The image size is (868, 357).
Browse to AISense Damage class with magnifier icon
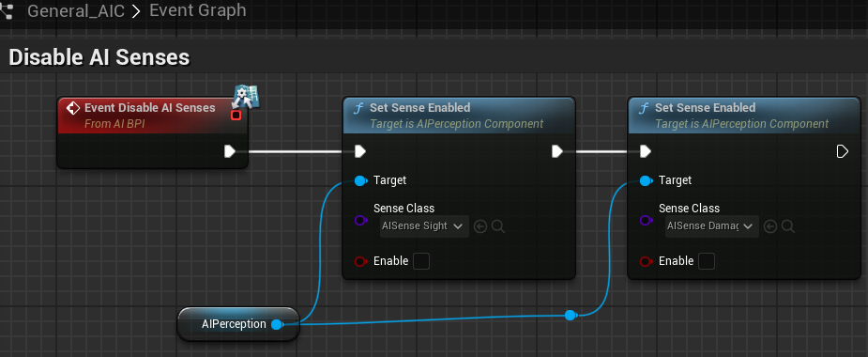click(x=788, y=226)
